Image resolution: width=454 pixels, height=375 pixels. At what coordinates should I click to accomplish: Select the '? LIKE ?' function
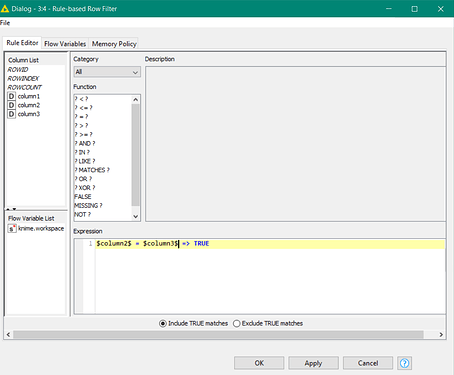[x=85, y=161]
